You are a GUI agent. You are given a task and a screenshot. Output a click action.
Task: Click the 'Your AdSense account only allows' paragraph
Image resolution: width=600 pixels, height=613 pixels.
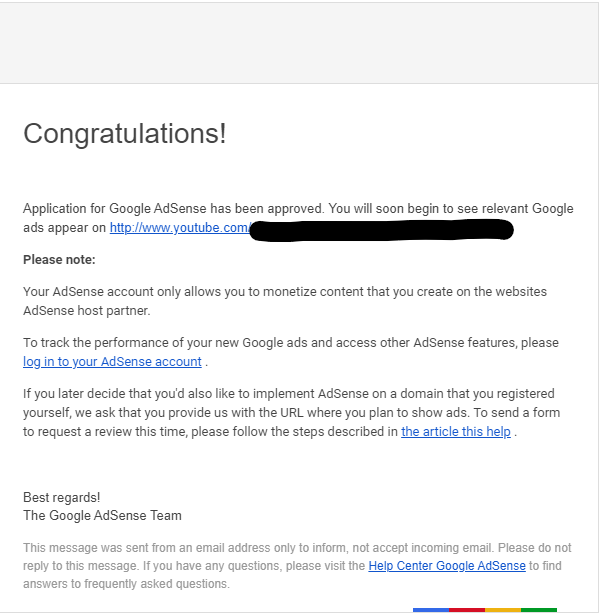pyautogui.click(x=285, y=301)
